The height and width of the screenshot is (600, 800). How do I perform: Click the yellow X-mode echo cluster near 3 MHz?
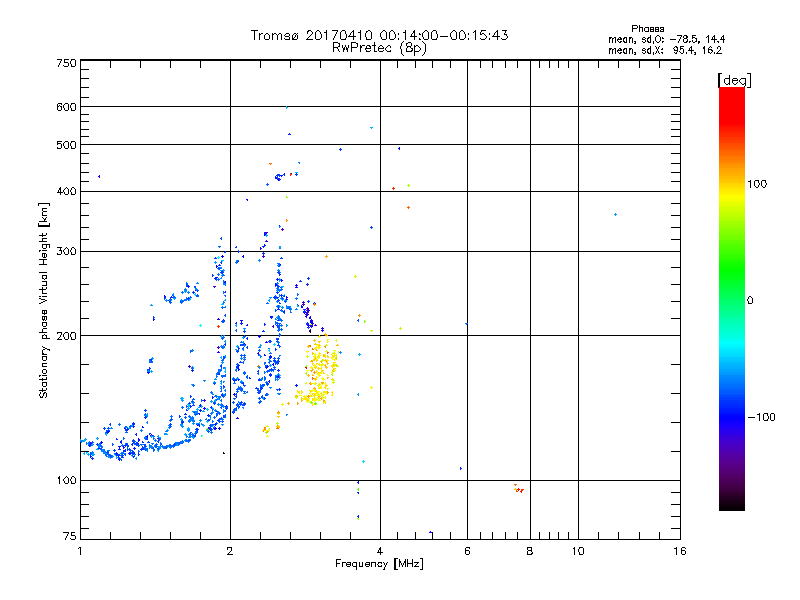click(x=319, y=370)
